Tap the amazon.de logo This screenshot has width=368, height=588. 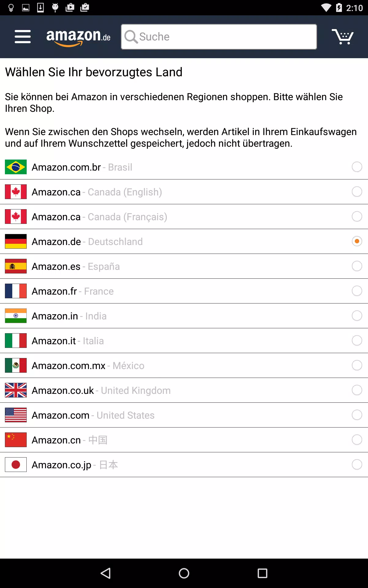point(78,38)
